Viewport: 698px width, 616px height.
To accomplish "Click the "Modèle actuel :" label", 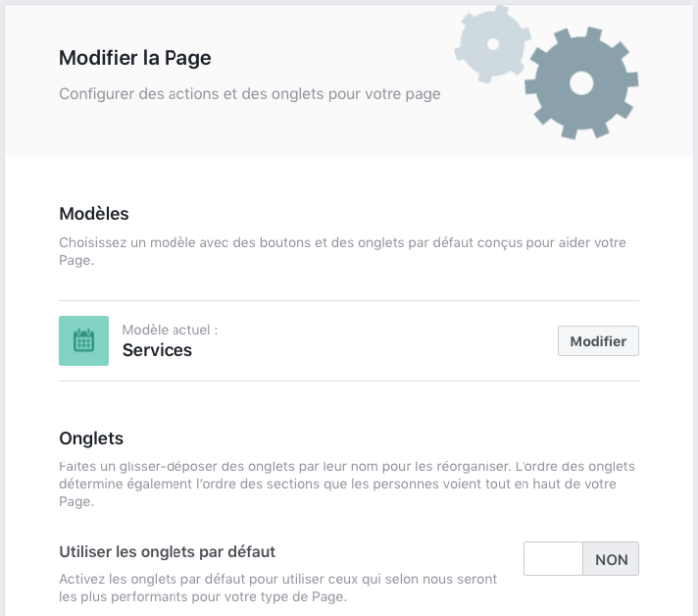I will point(170,329).
